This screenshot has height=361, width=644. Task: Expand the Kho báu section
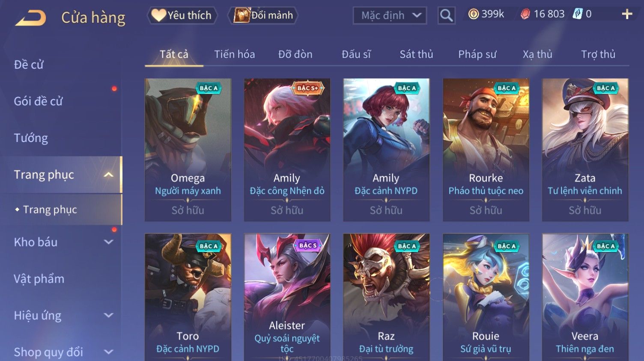click(x=109, y=242)
